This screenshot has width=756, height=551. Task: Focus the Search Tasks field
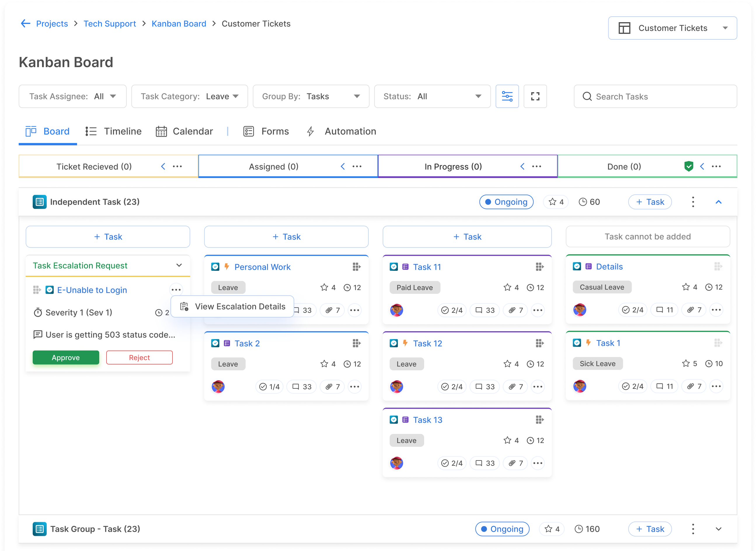(655, 96)
